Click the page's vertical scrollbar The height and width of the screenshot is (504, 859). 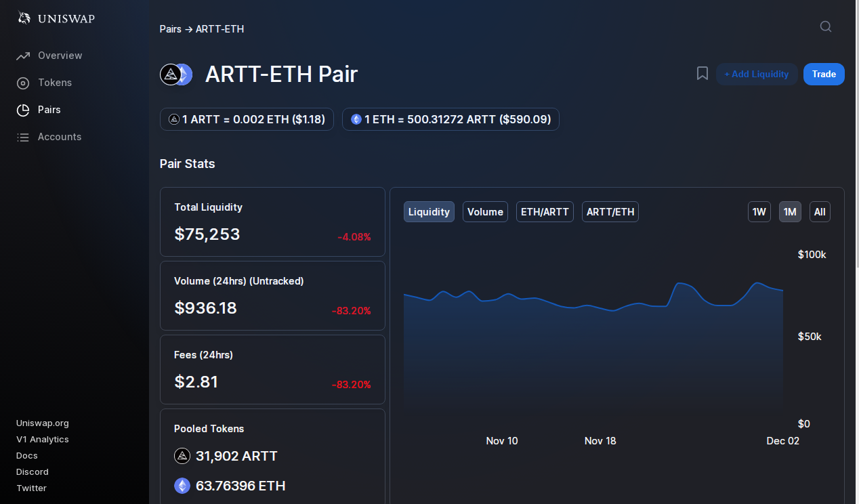point(856,134)
